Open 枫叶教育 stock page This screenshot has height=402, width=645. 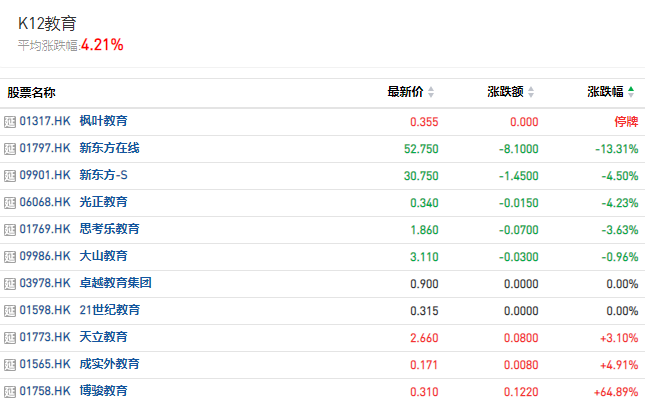click(104, 121)
